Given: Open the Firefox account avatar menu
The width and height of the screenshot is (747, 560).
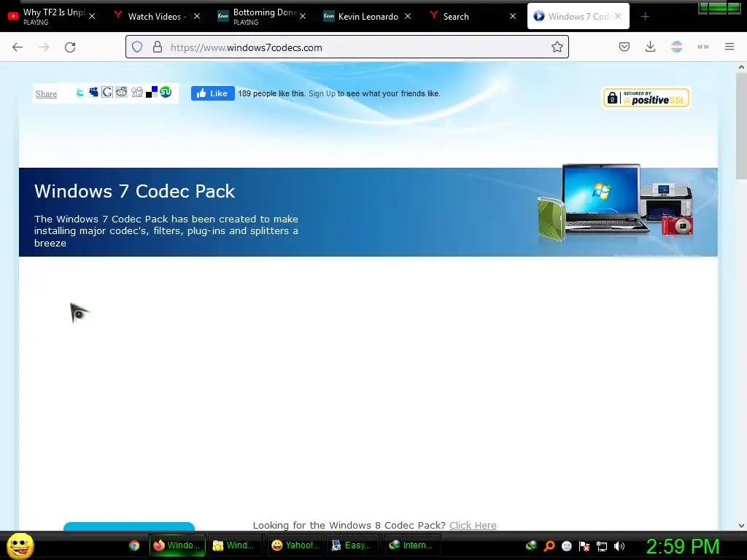Looking at the screenshot, I should click(x=676, y=47).
